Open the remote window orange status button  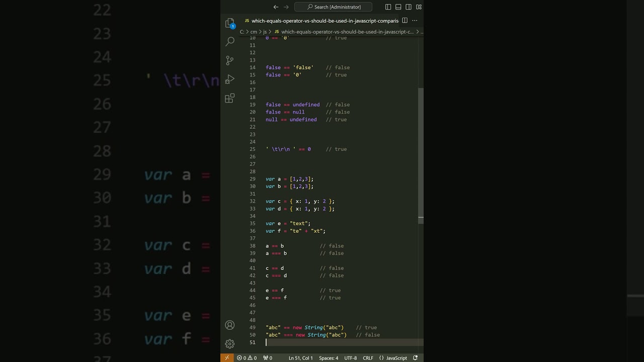point(227,358)
